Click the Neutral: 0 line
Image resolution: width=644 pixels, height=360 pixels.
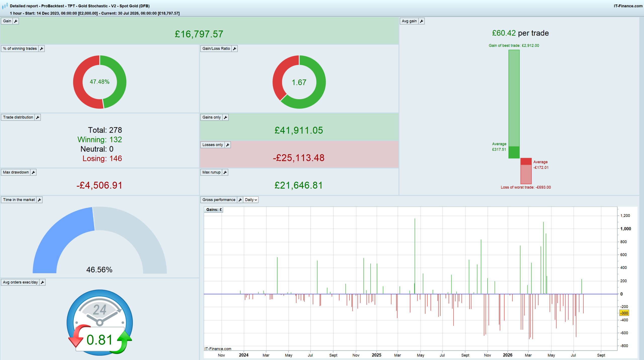click(97, 149)
